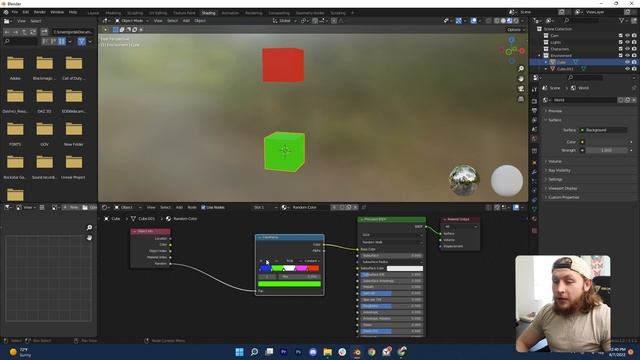Click the file browser refresh icon

point(33,32)
